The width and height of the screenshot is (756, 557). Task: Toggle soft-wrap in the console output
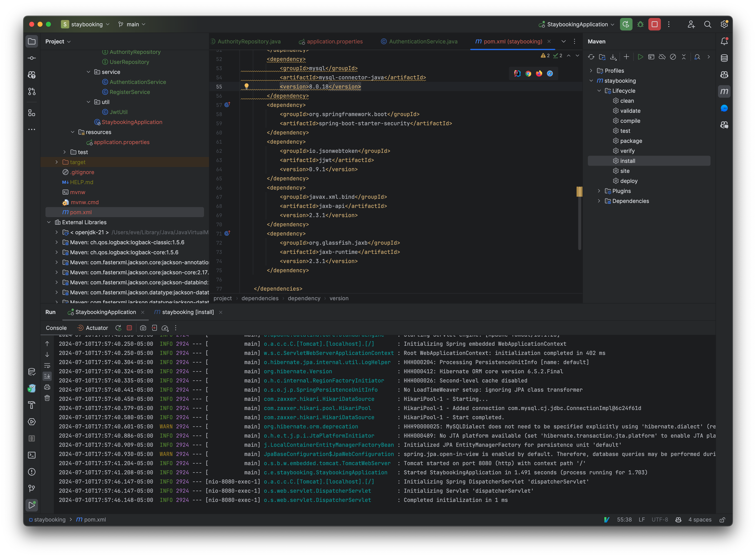[x=47, y=366]
